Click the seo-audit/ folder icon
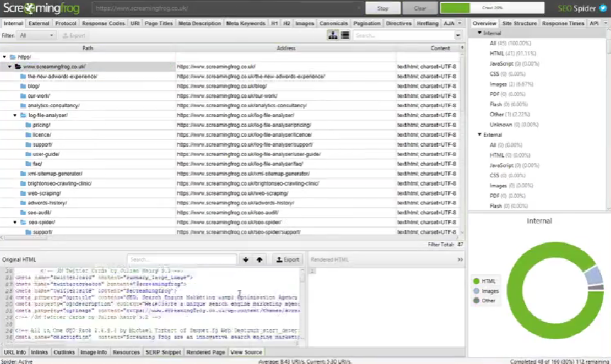 [23, 213]
